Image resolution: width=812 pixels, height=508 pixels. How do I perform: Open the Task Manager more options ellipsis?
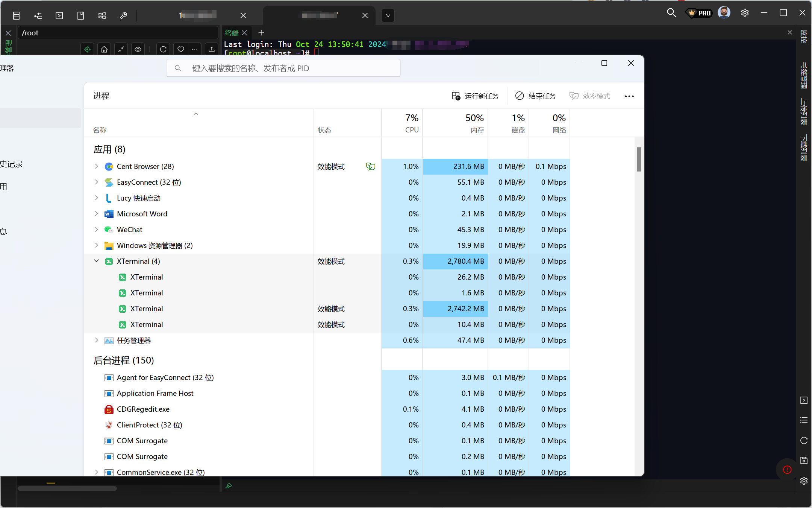point(629,96)
